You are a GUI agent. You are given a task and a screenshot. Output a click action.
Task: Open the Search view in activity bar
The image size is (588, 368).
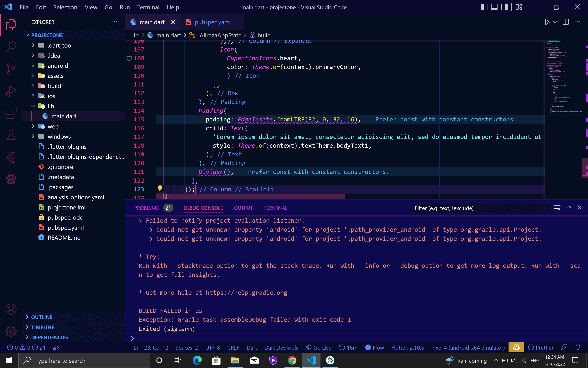(x=11, y=46)
